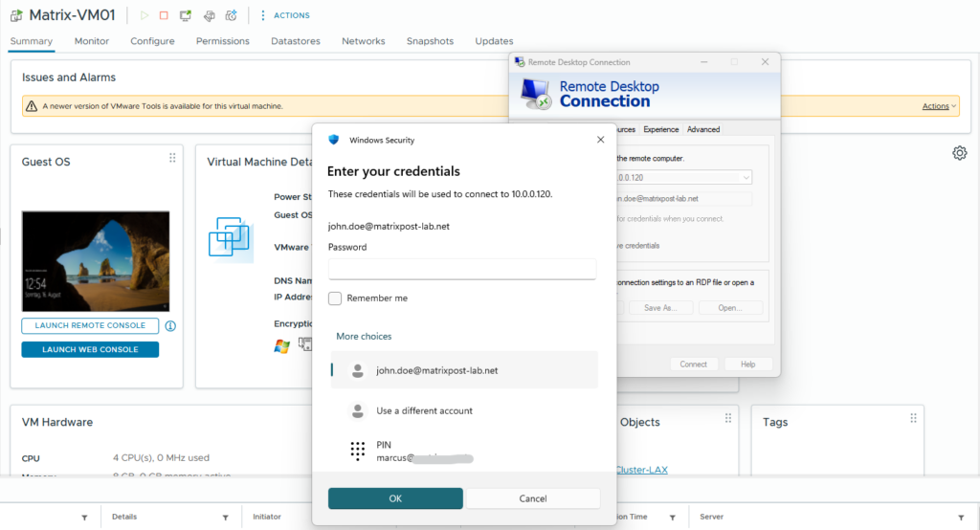Click the settings gear icon
The image size is (980, 530).
[x=959, y=153]
